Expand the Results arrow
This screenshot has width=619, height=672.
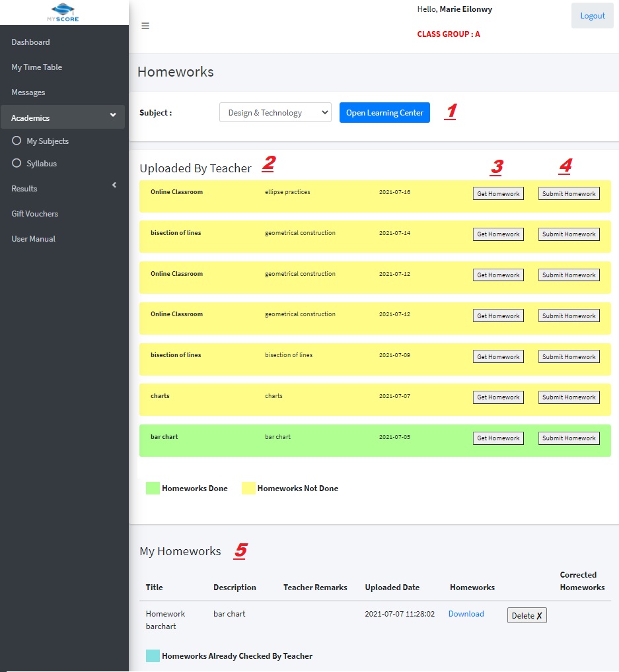pos(114,185)
